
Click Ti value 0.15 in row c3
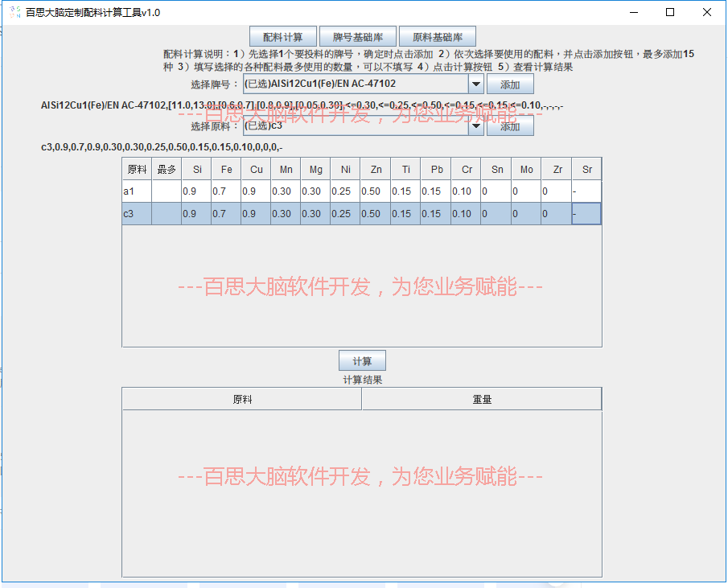coord(405,213)
